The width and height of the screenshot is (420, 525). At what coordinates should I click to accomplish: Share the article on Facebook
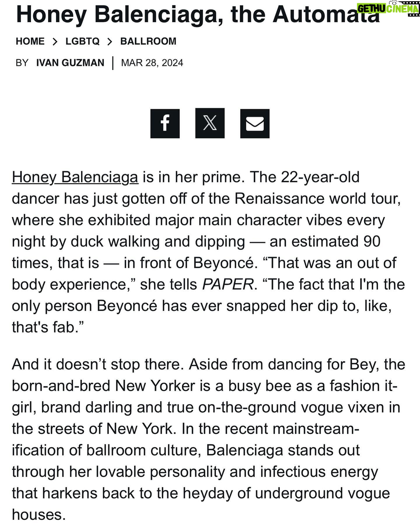pos(165,123)
